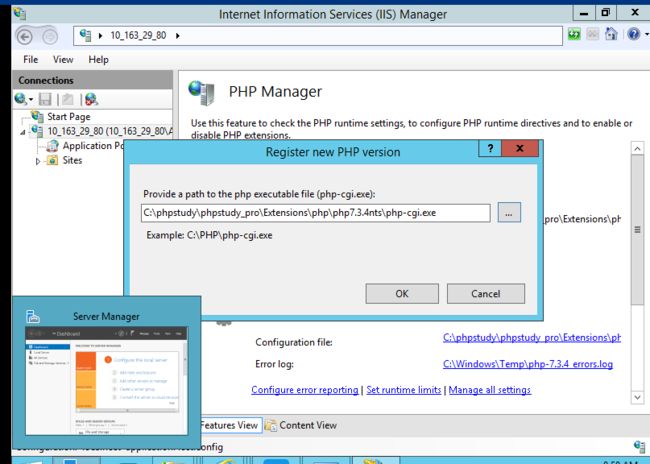Click Save icon in Connections toolbar

[x=45, y=99]
